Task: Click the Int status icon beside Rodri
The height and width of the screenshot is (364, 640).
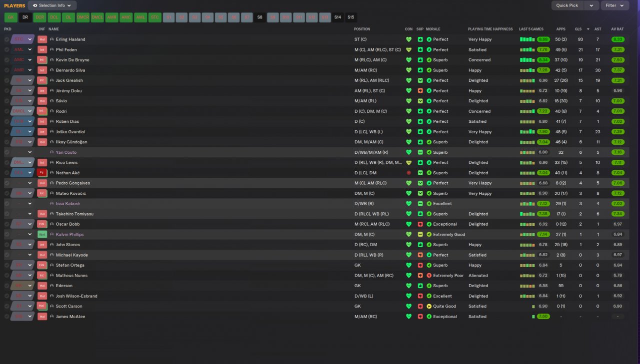Action: [x=42, y=111]
